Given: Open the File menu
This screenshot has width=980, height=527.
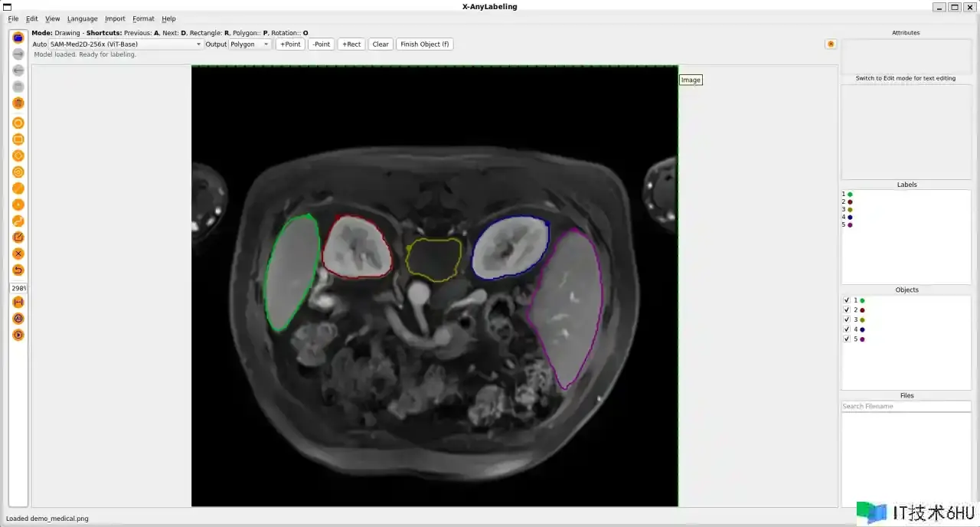Looking at the screenshot, I should coord(13,18).
